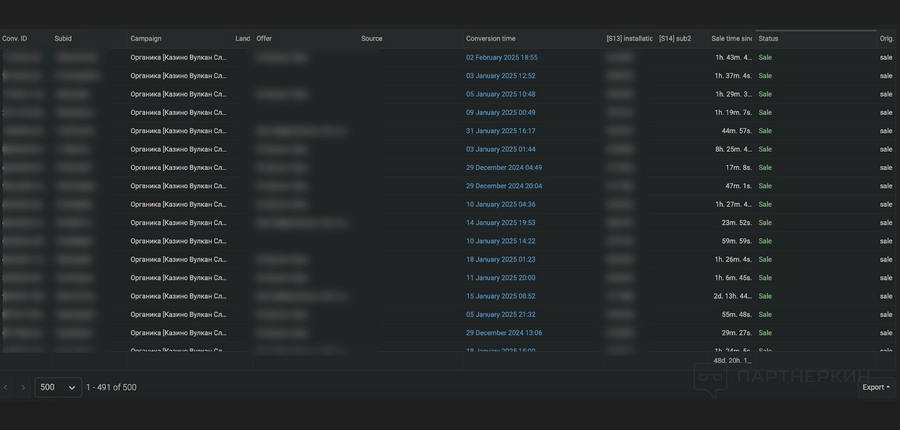Click the Status column header

[769, 38]
